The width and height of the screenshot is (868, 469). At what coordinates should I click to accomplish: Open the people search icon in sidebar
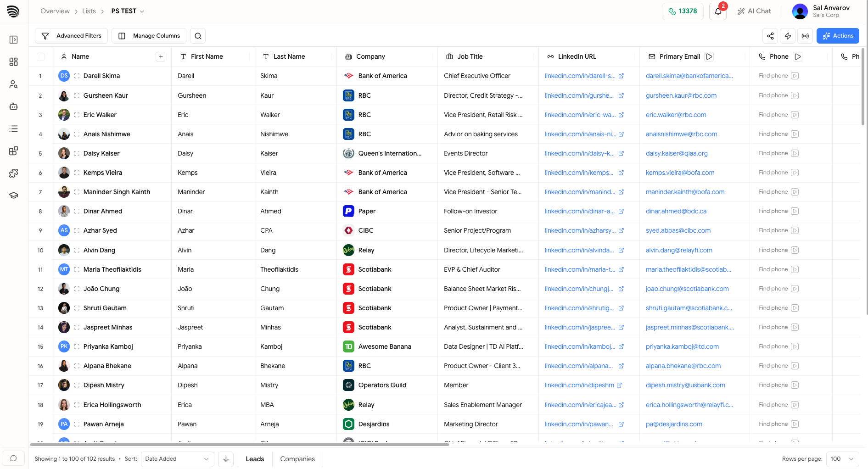coord(14,84)
